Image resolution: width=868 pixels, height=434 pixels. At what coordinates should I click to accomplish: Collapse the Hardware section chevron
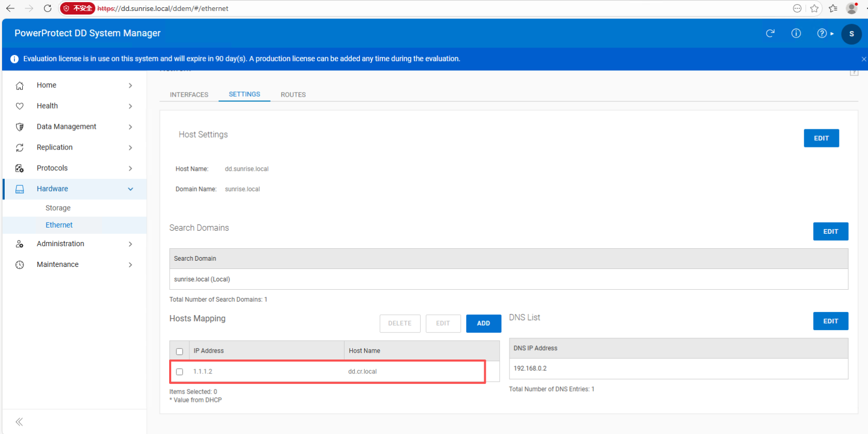coord(130,189)
